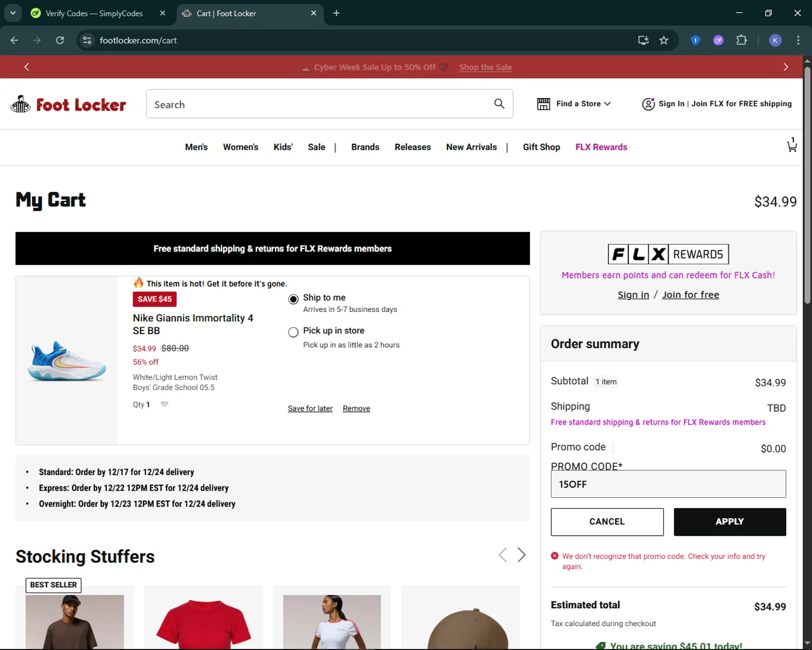Screen dimensions: 812x650
Task: Follow the Shop the Sale link
Action: point(486,67)
